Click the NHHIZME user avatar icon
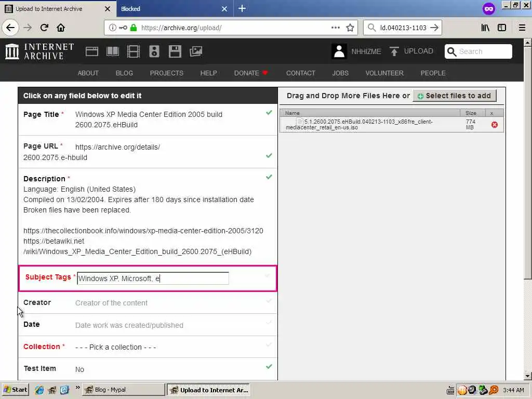 click(339, 51)
